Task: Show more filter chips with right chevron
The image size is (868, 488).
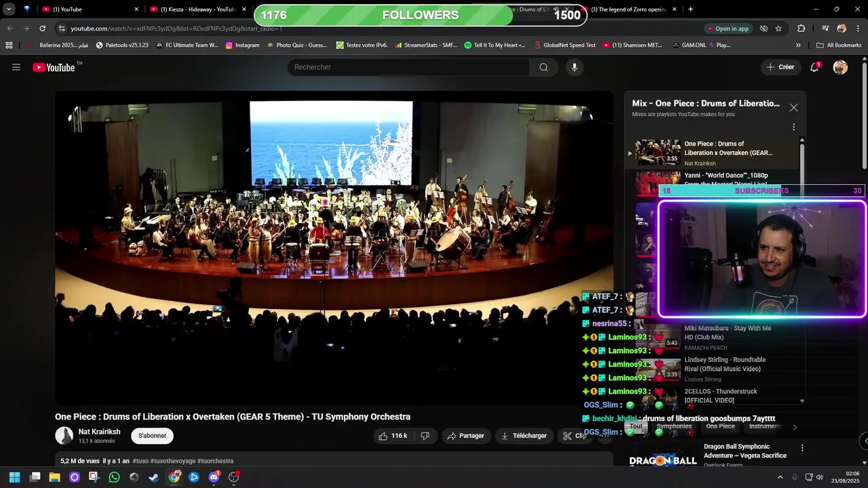Action: point(795,427)
